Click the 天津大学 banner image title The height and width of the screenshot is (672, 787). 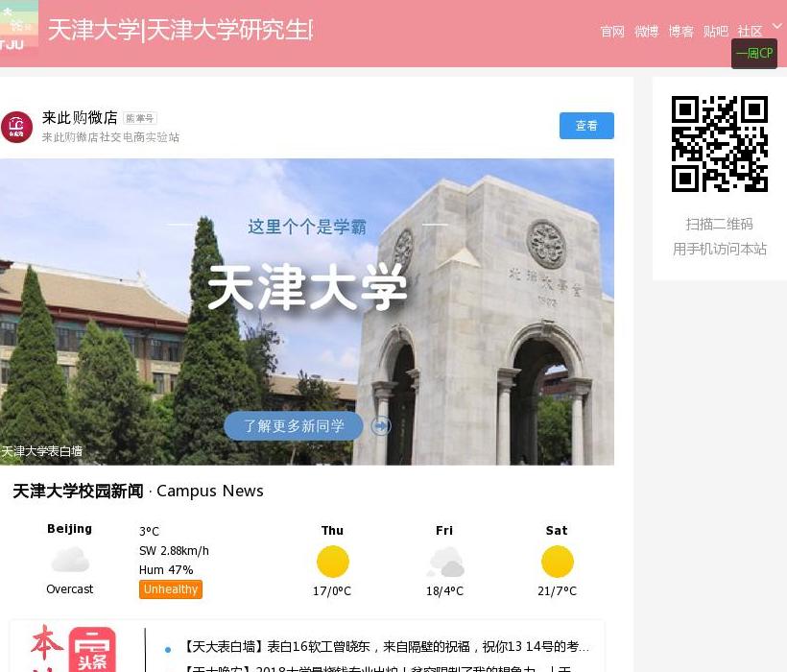tap(307, 288)
